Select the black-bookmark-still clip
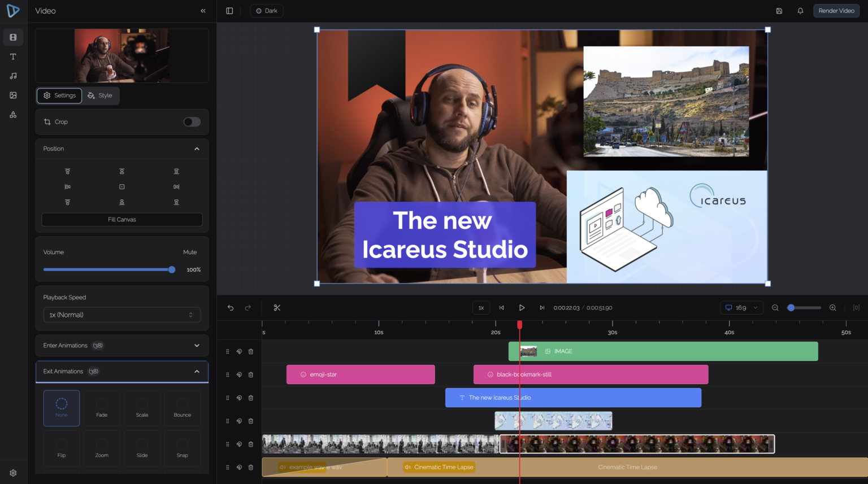 591,374
